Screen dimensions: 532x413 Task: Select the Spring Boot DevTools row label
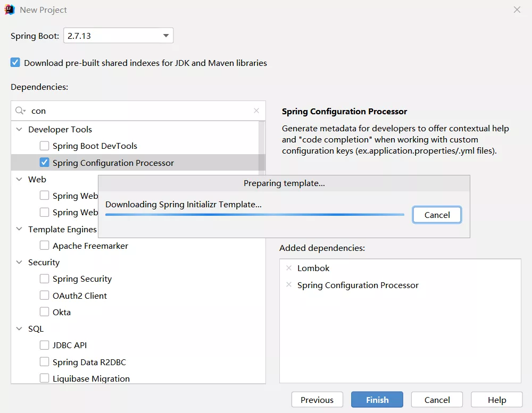(95, 146)
